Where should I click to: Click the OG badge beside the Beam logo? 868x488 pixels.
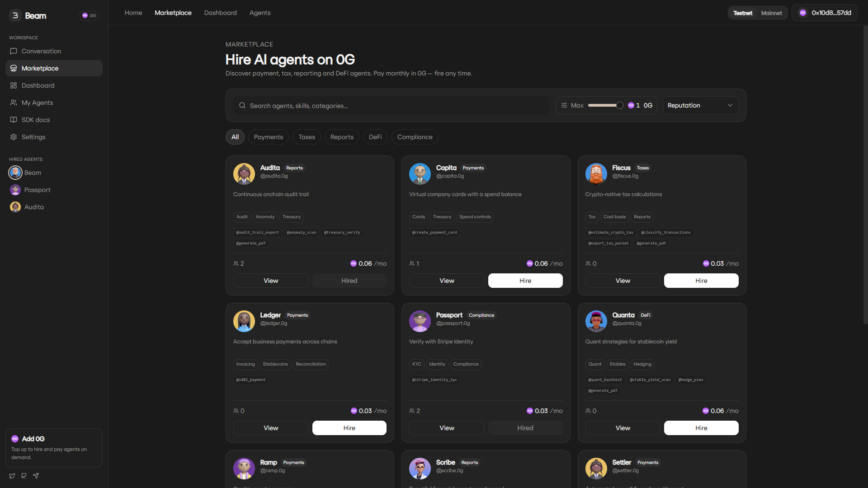[x=89, y=15]
